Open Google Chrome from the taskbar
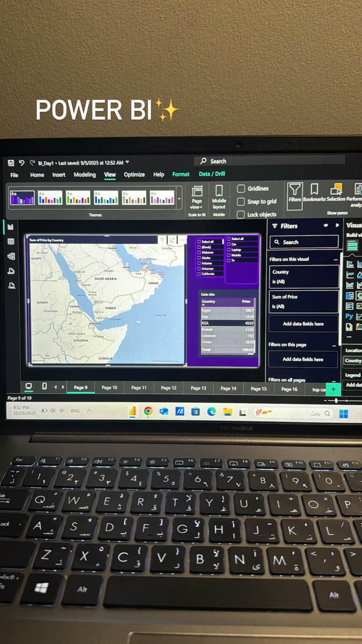This screenshot has width=362, height=644. point(148,412)
